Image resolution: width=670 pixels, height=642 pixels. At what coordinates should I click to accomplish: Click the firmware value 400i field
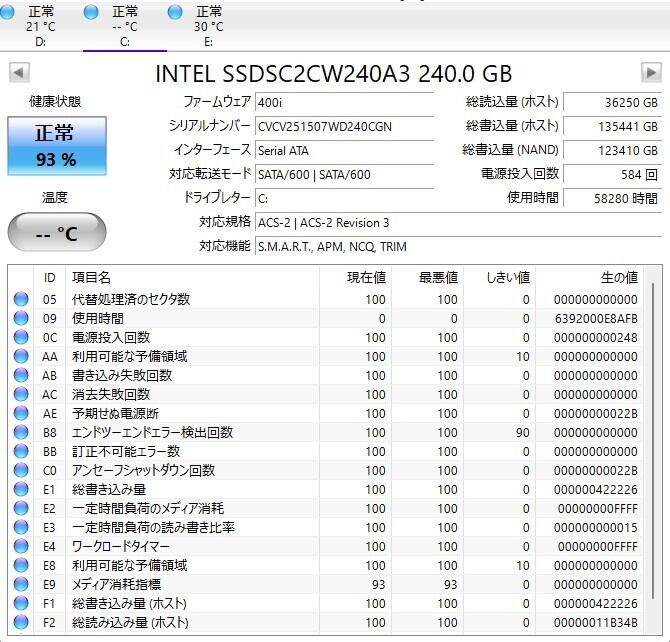click(344, 102)
